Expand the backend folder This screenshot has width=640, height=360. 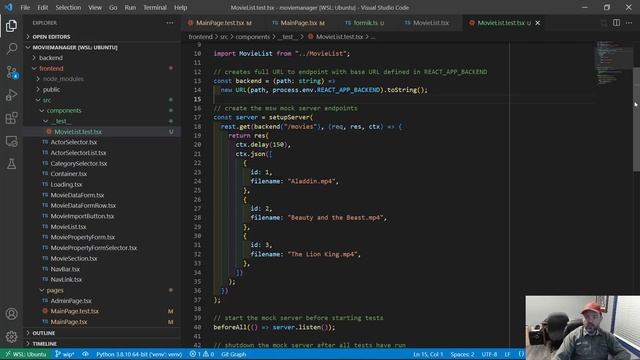click(x=102, y=58)
